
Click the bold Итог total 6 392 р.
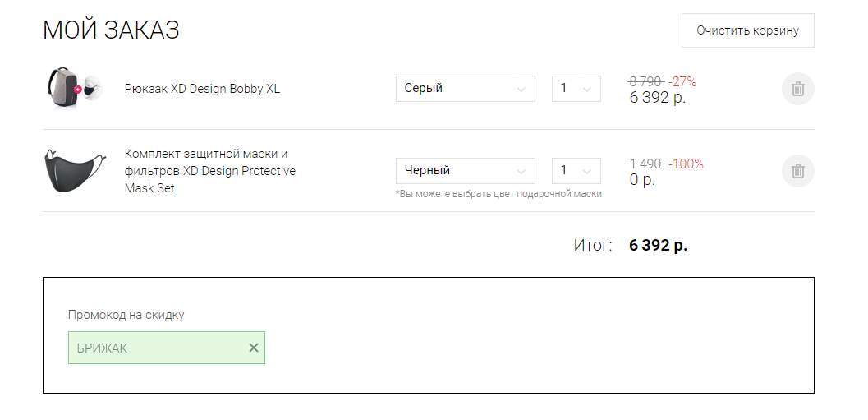pyautogui.click(x=658, y=245)
